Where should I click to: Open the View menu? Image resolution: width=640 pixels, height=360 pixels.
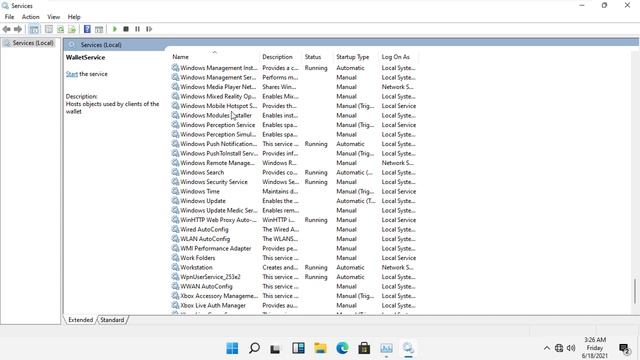pos(53,17)
